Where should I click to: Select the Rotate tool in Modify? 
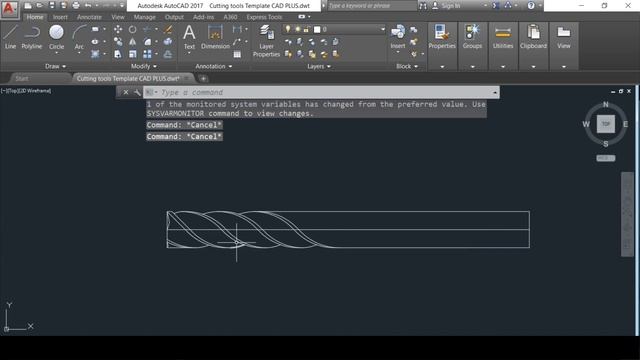pyautogui.click(x=133, y=29)
